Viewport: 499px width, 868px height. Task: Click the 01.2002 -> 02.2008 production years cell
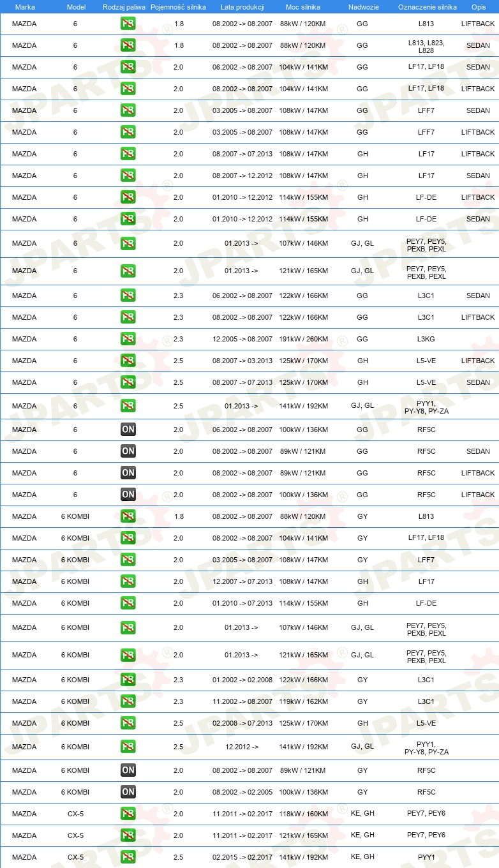[x=242, y=680]
